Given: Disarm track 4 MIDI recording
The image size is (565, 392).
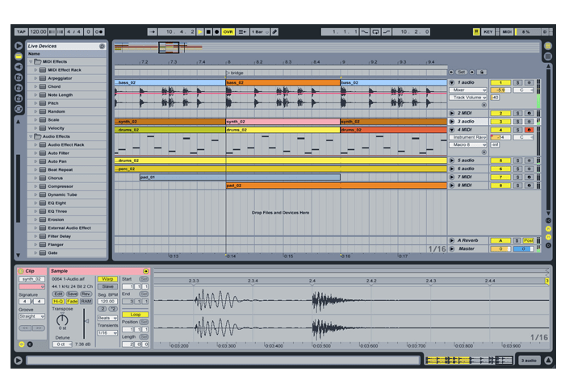Looking at the screenshot, I should [529, 130].
